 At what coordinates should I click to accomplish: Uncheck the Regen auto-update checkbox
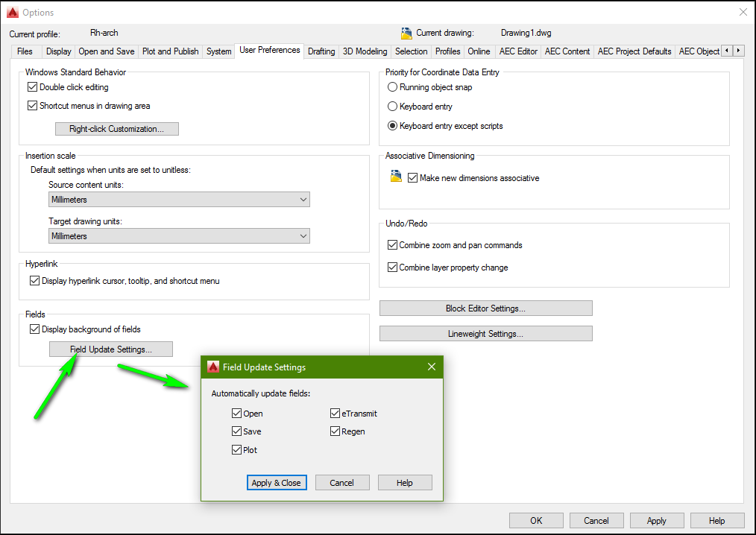click(336, 431)
